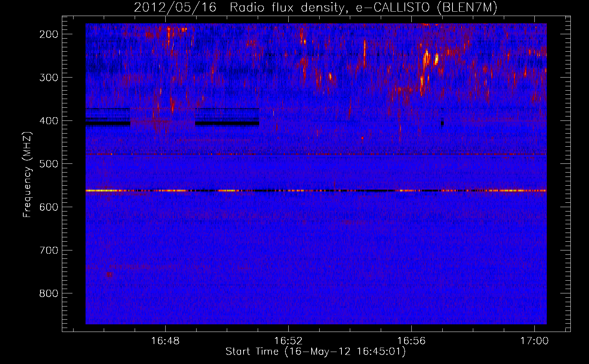The image size is (589, 364).
Task: Click the 300 frequency tick label
Action: pos(48,78)
